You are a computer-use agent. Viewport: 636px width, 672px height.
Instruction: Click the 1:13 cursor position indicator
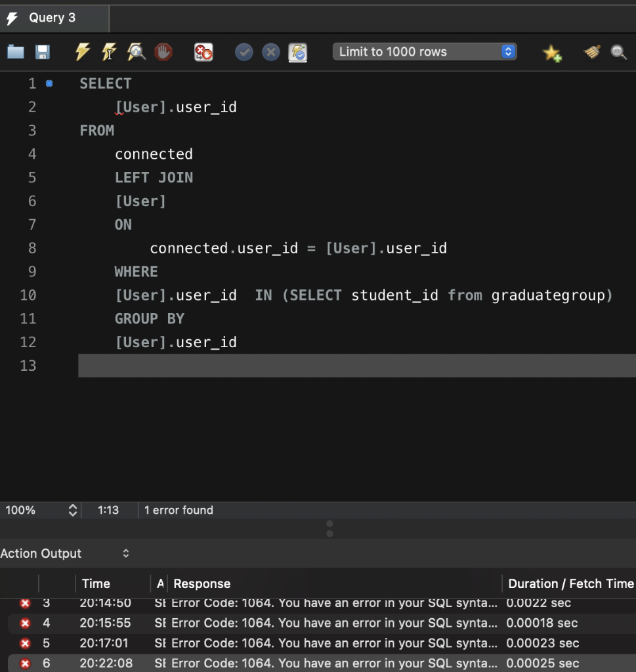(x=108, y=510)
